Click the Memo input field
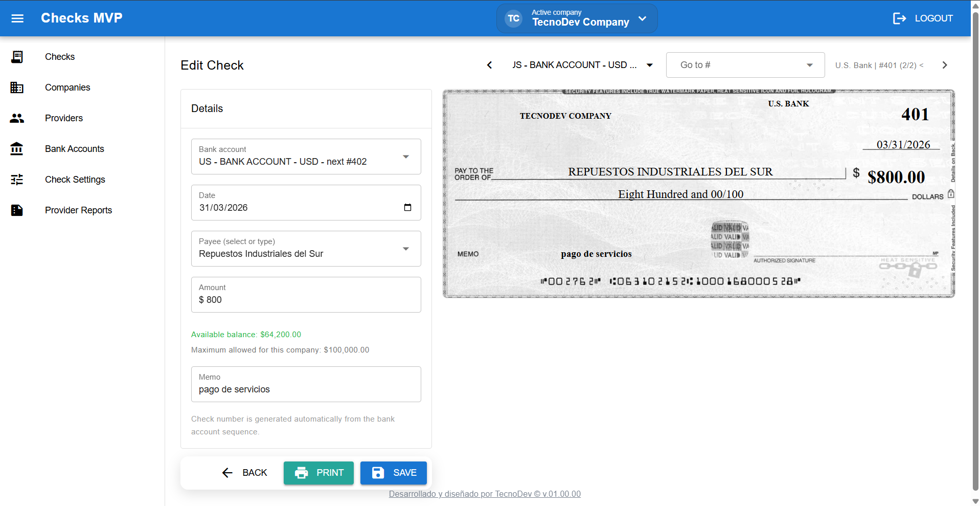This screenshot has height=506, width=980. click(306, 389)
